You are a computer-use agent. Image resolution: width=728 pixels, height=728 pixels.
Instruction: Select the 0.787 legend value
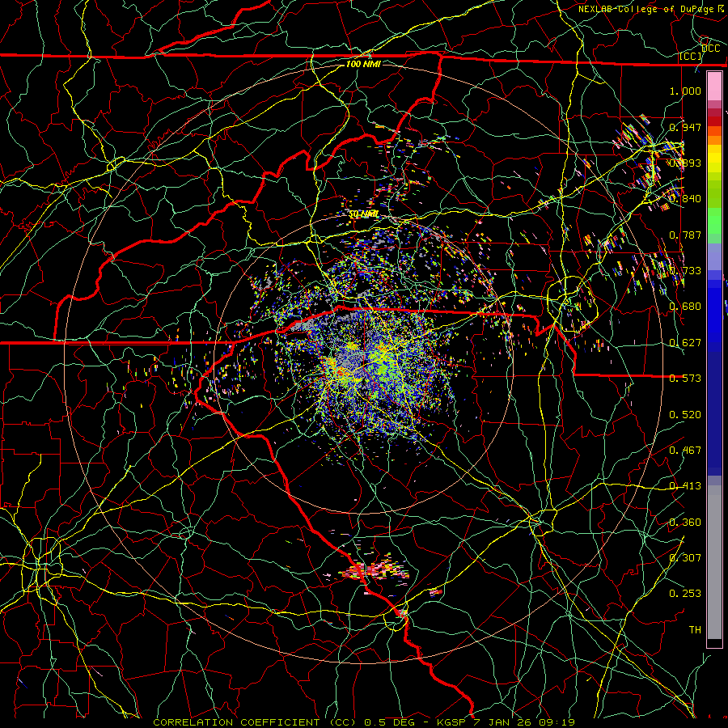click(x=685, y=235)
